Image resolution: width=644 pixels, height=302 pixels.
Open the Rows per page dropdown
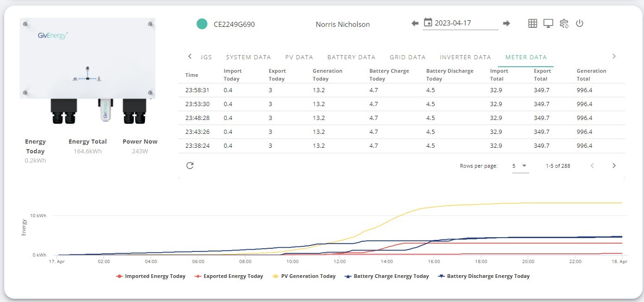tap(520, 166)
